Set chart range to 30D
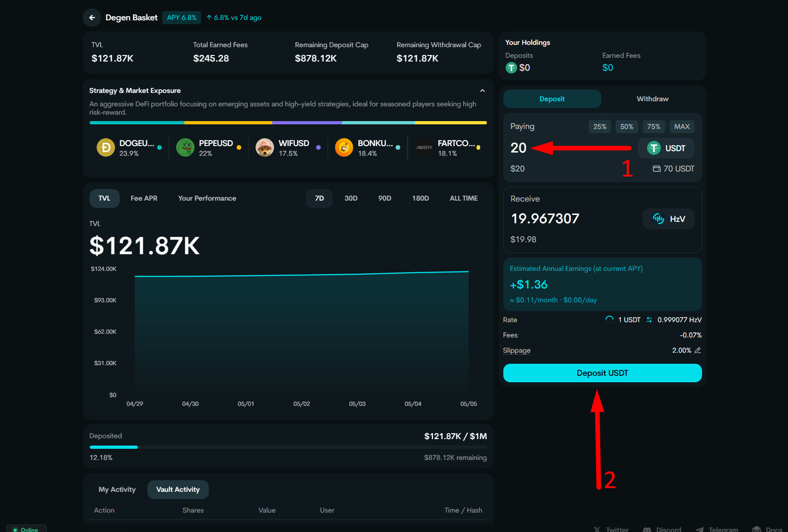Screen dimensions: 788x532 coord(351,198)
